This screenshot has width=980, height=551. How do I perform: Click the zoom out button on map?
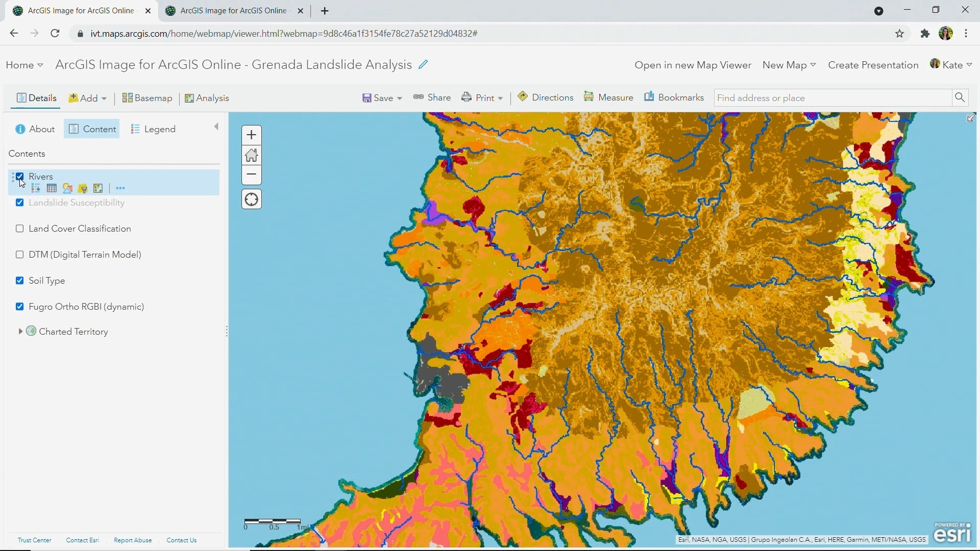[x=251, y=174]
